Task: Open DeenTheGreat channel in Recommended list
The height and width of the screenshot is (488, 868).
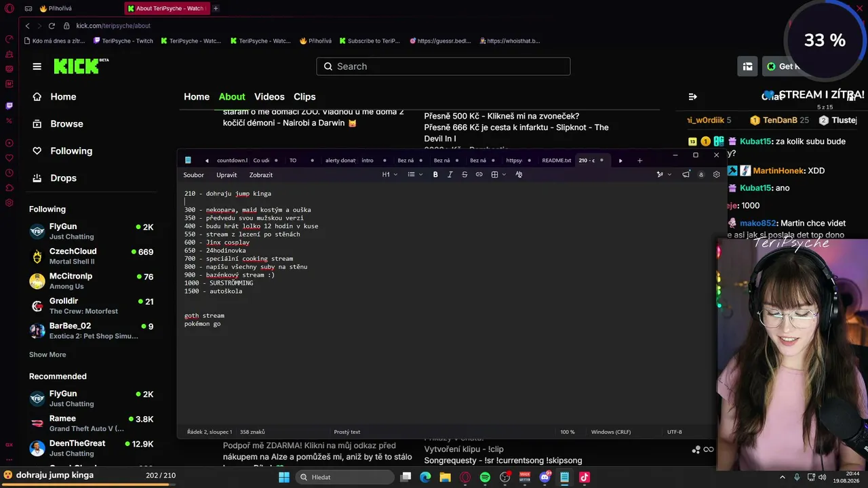Action: click(x=92, y=448)
